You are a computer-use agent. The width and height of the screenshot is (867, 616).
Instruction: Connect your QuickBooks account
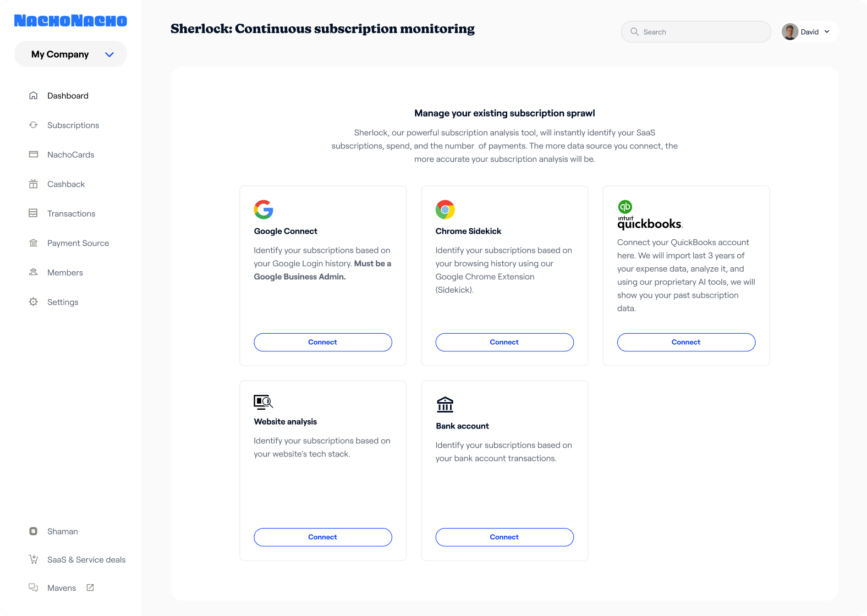click(x=686, y=342)
